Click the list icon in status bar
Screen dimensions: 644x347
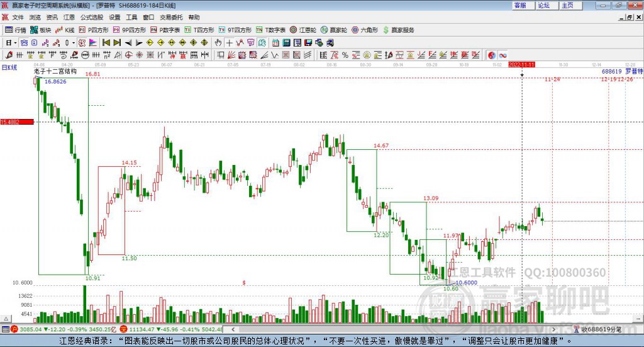(5, 329)
